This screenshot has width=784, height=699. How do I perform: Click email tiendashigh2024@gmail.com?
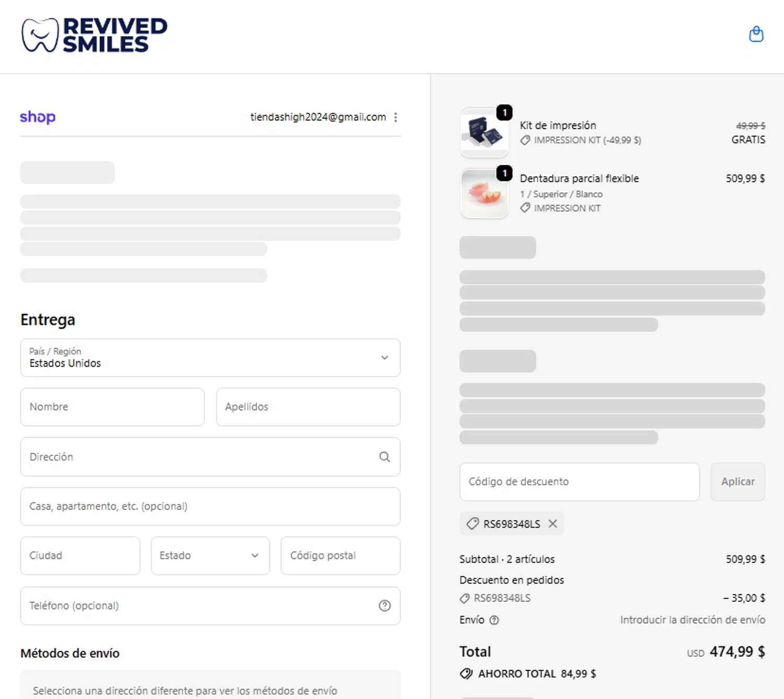tap(318, 117)
